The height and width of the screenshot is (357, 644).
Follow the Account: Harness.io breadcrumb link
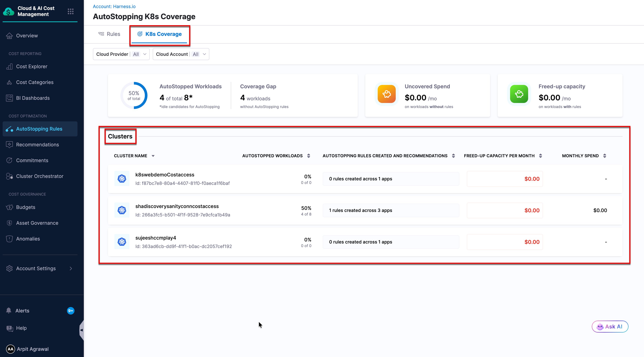[x=114, y=7]
